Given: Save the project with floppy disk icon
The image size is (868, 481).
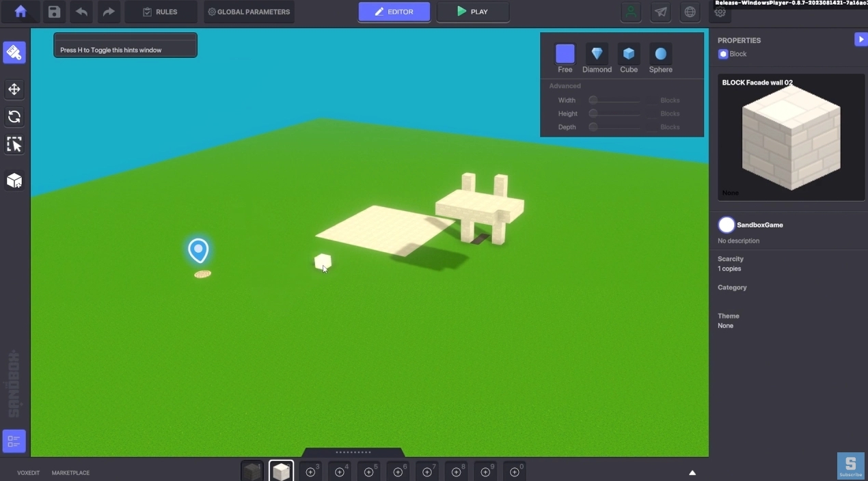Looking at the screenshot, I should click(54, 12).
